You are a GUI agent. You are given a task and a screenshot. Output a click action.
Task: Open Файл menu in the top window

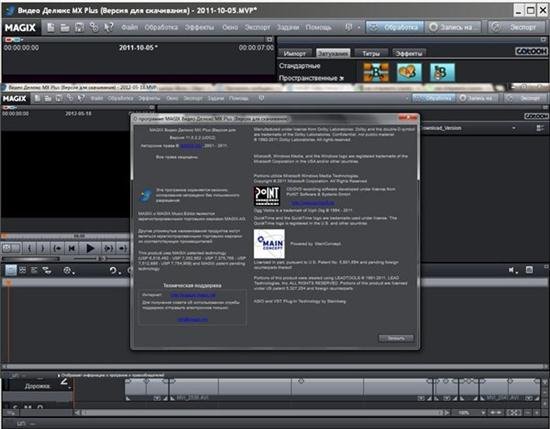pyautogui.click(x=129, y=27)
